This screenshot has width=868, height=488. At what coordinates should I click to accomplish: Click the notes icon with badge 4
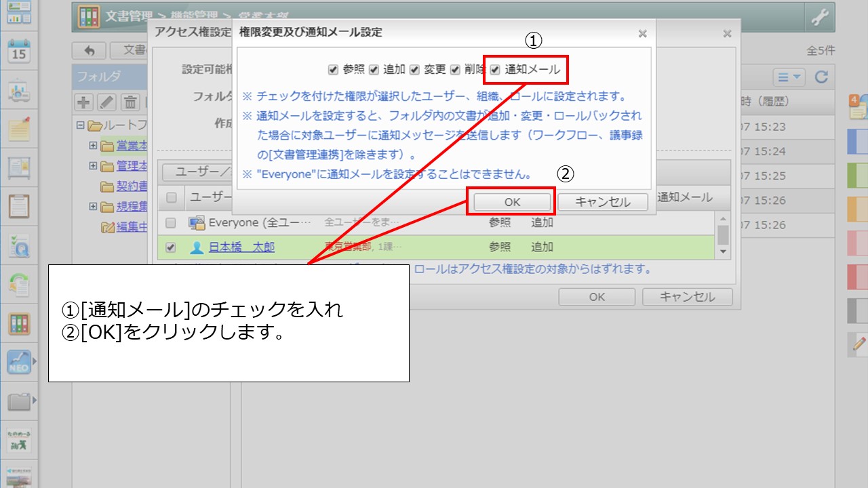pos(858,107)
